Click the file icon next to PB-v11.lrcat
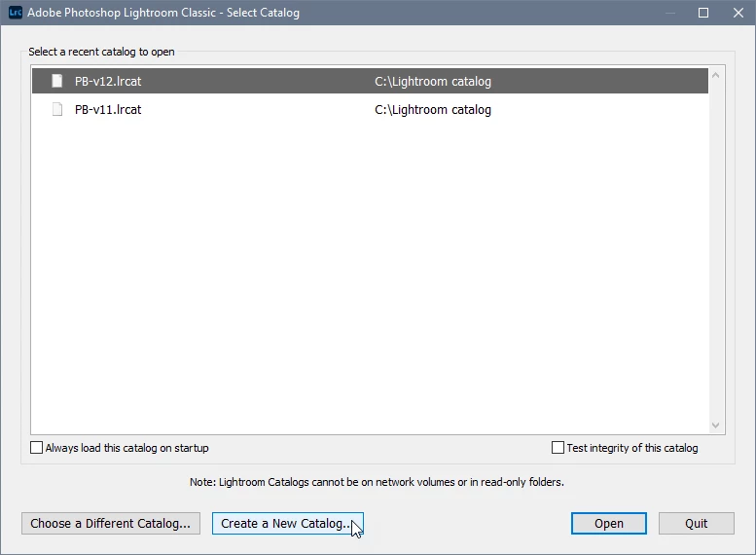Viewport: 756px width, 555px height. click(56, 110)
